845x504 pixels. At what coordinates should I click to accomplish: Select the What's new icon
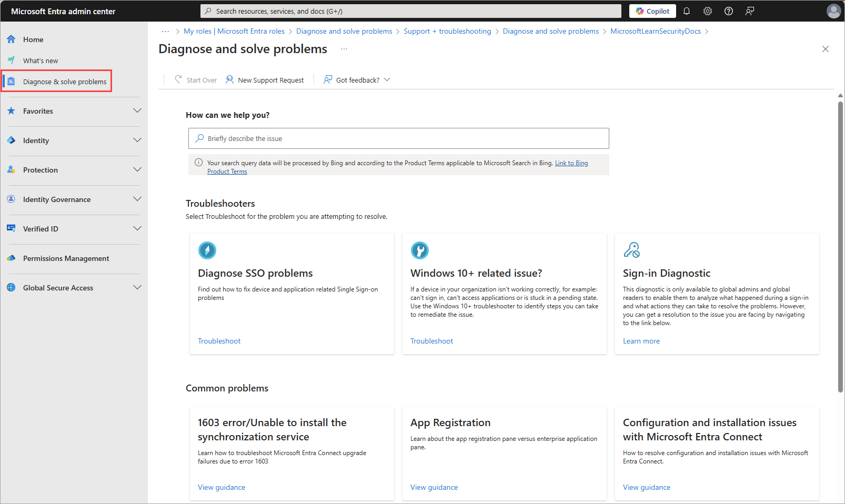tap(11, 60)
